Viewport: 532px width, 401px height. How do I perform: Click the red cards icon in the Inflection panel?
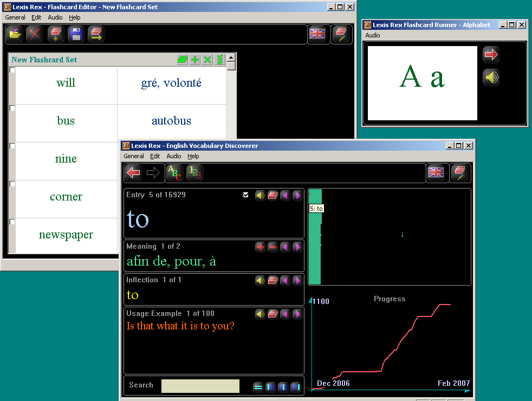point(273,281)
